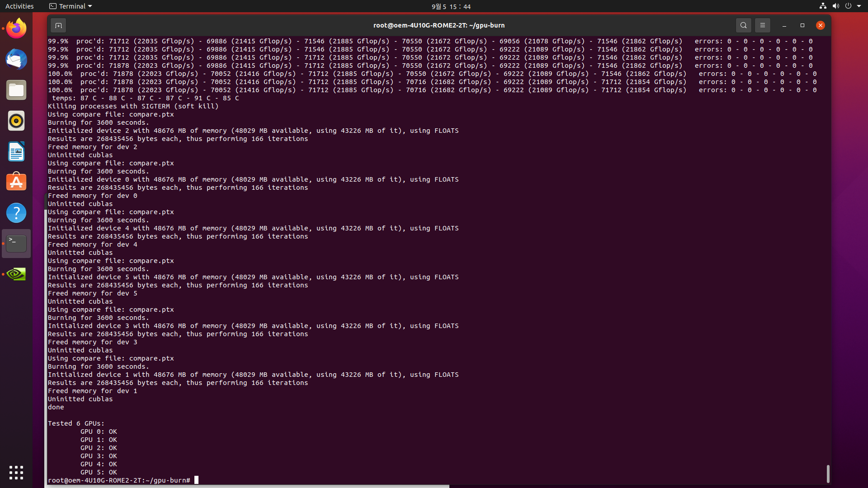Maximize the terminal window
This screenshot has width=868, height=488.
pyautogui.click(x=802, y=25)
